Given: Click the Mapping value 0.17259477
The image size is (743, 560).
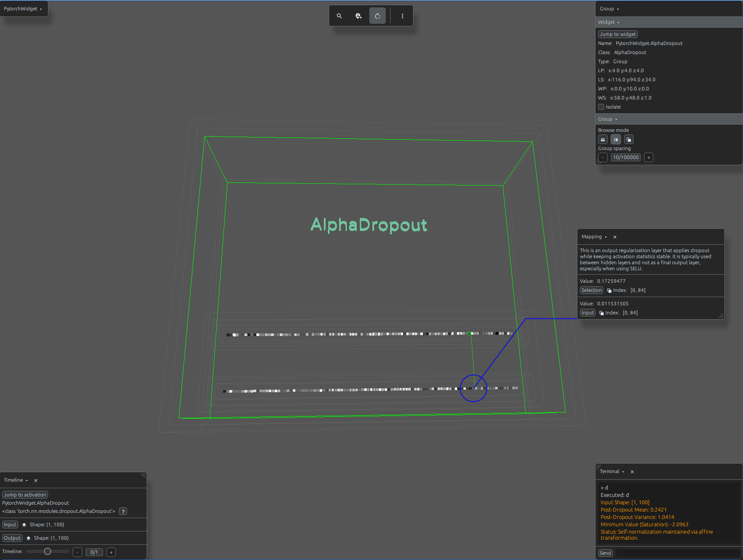Looking at the screenshot, I should [x=611, y=281].
